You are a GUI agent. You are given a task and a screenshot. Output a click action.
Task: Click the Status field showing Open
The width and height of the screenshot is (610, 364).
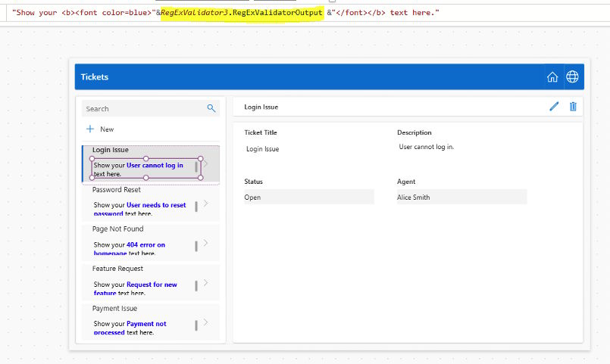[x=309, y=197]
